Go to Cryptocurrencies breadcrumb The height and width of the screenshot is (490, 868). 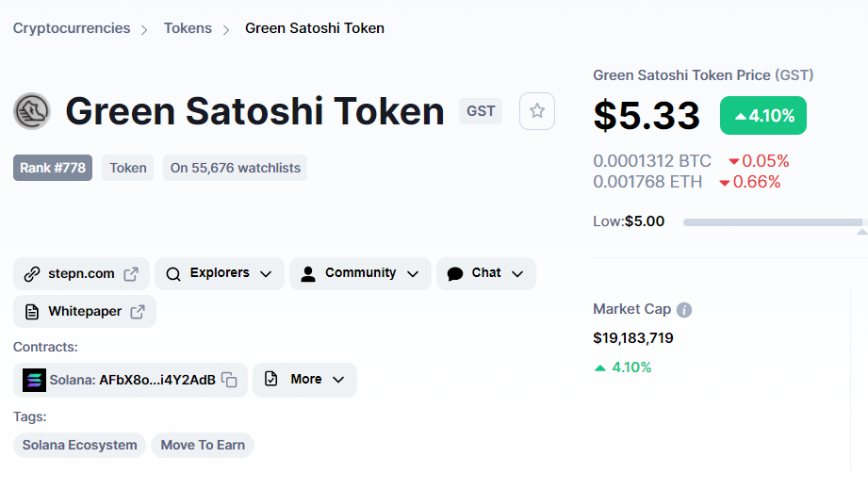click(72, 28)
